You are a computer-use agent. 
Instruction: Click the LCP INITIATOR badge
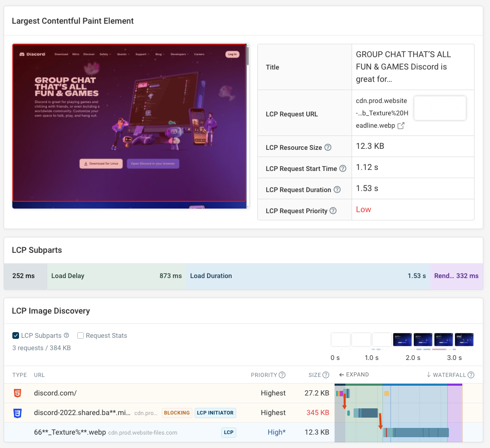click(215, 412)
